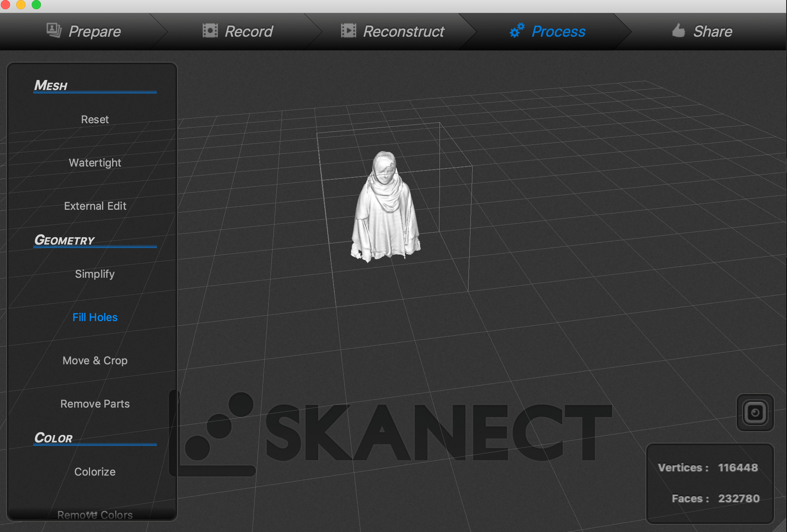The height and width of the screenshot is (532, 787).
Task: Reset the mesh
Action: pyautogui.click(x=95, y=119)
